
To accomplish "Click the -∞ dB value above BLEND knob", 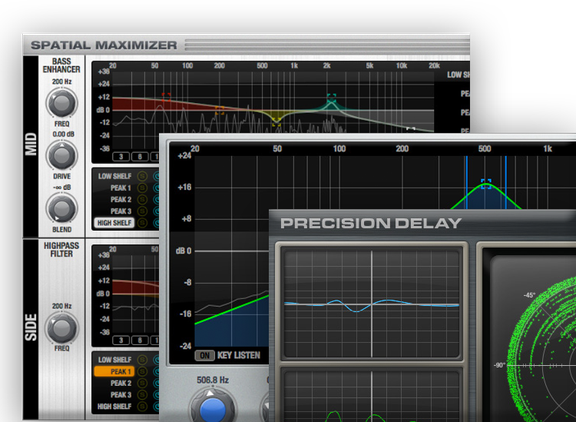I will coord(62,187).
